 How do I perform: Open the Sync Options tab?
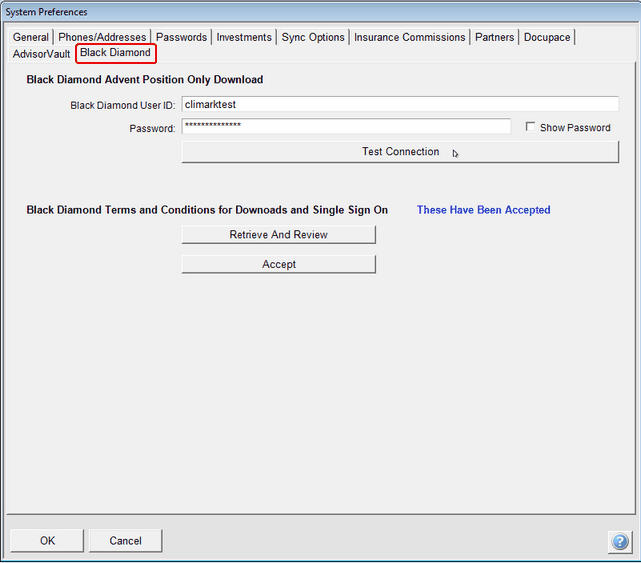313,37
